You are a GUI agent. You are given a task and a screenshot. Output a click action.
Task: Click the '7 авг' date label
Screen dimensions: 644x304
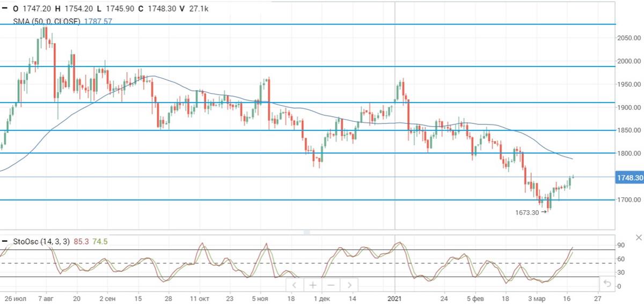click(46, 298)
